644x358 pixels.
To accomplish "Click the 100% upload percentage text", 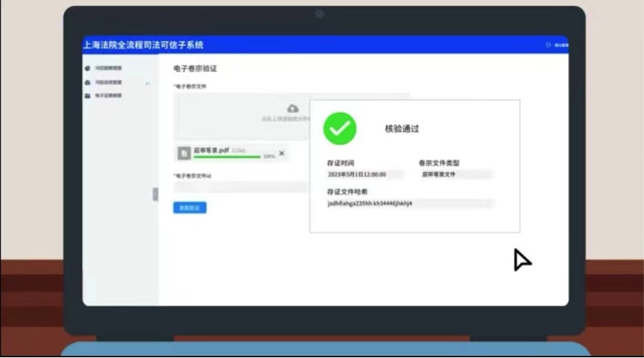I will pyautogui.click(x=269, y=157).
